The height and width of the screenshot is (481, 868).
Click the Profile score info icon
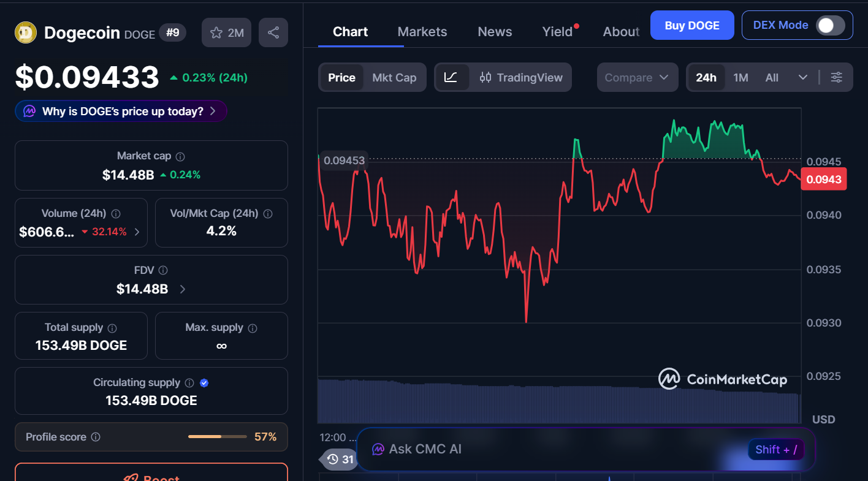tap(96, 437)
